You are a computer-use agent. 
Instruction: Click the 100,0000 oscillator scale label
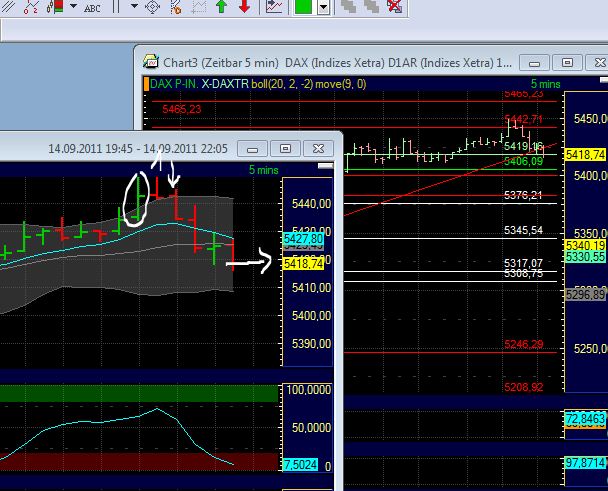point(309,390)
